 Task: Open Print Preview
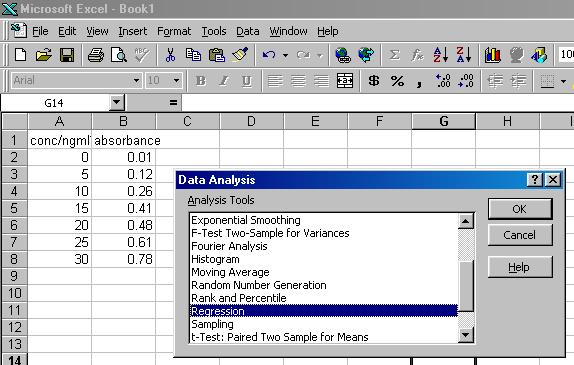(119, 55)
